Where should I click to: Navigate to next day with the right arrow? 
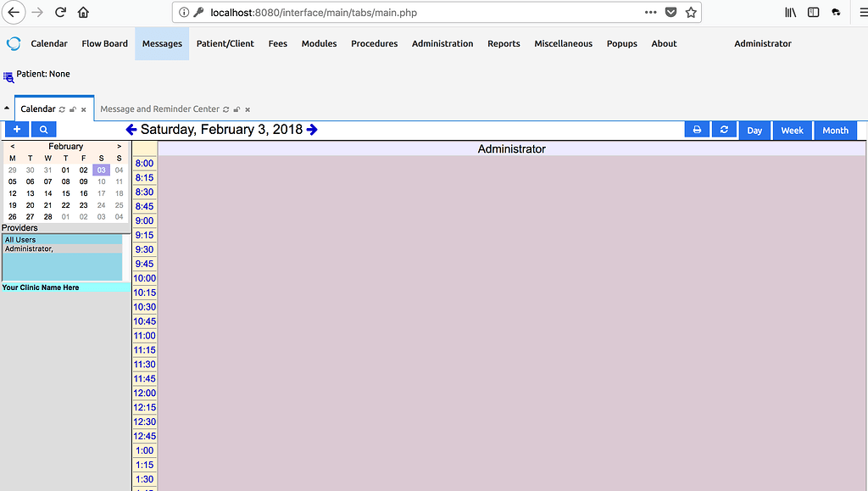311,129
